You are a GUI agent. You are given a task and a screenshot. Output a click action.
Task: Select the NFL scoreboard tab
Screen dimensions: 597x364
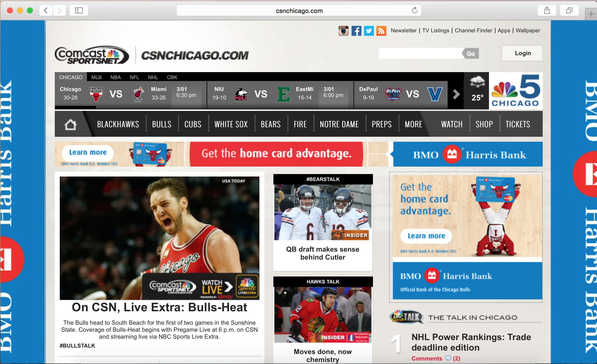click(134, 77)
